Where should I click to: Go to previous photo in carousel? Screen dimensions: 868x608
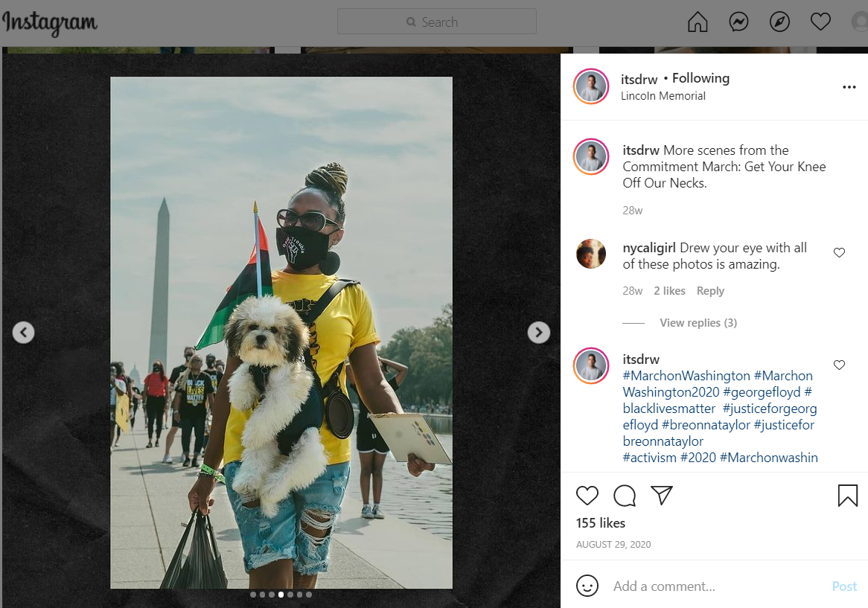(x=24, y=332)
